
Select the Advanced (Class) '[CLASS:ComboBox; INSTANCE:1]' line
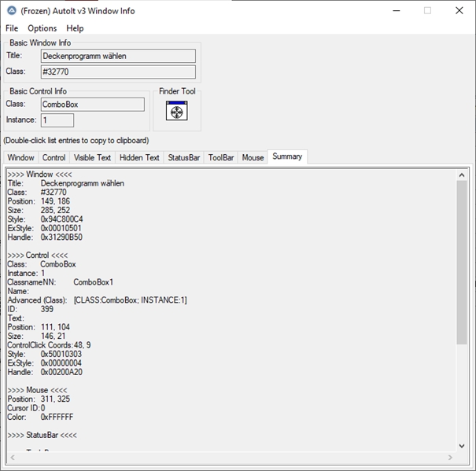97,300
